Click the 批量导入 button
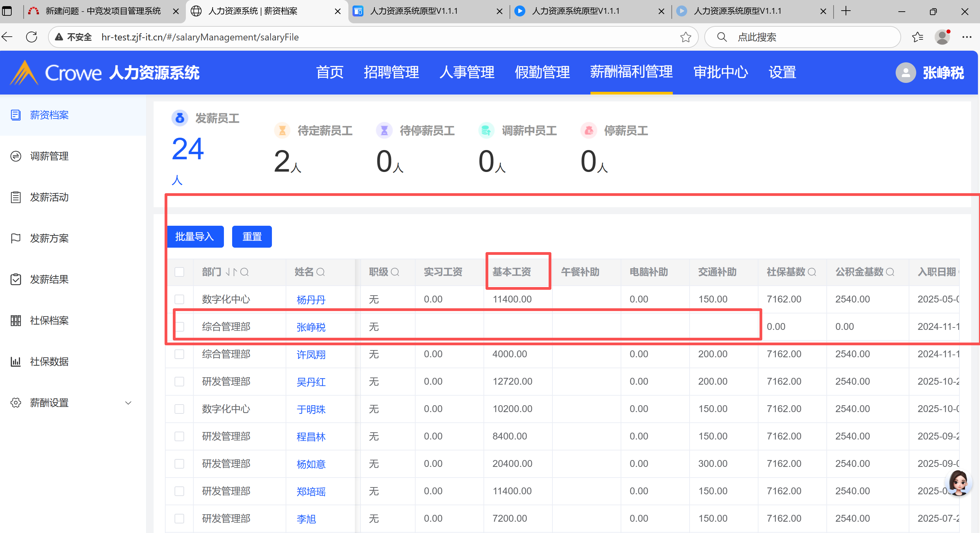The width and height of the screenshot is (980, 533). [x=195, y=236]
